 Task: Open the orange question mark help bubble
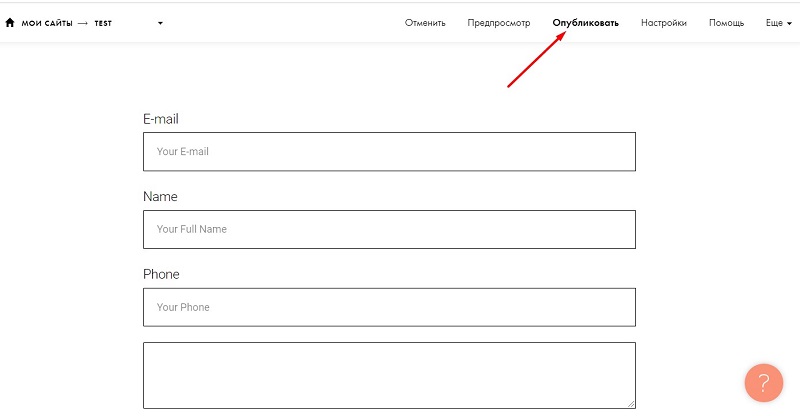coord(763,383)
